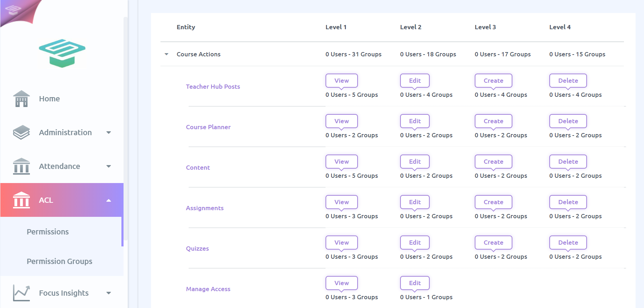
Task: Click Delete for Assignments row
Action: (x=568, y=202)
